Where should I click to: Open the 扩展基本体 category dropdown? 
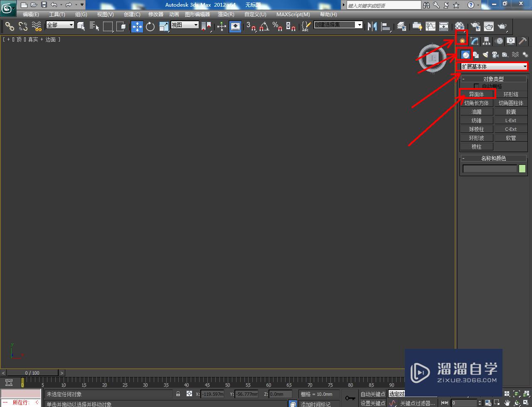494,66
